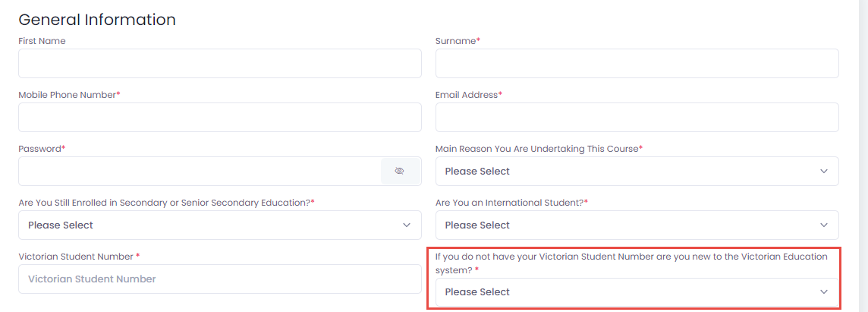
Task: Toggle password visibility with the eye icon
Action: pyautogui.click(x=400, y=172)
